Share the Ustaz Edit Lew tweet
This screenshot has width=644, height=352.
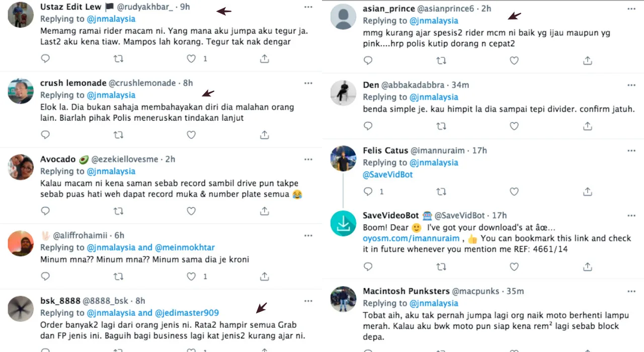[x=264, y=59]
